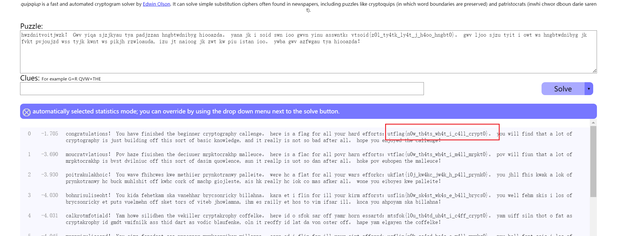Click the results list scrollbar thumb
Screen dimensions: 644x236
pyautogui.click(x=593, y=161)
